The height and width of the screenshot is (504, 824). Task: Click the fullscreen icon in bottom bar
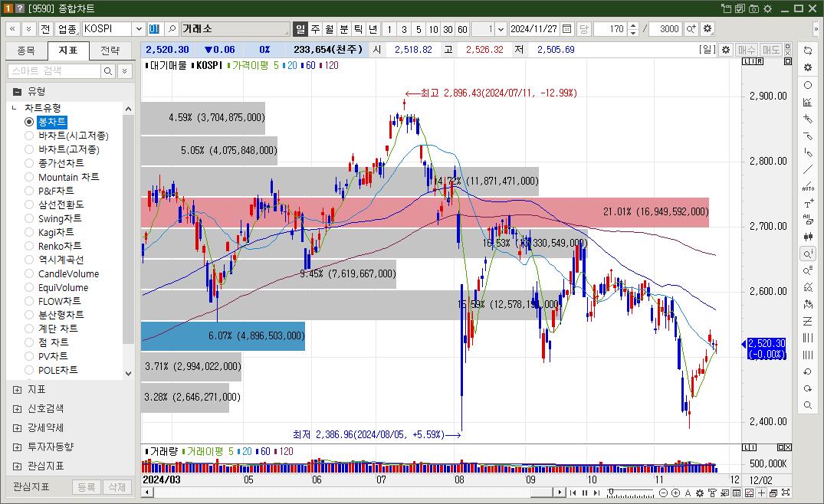point(786,493)
